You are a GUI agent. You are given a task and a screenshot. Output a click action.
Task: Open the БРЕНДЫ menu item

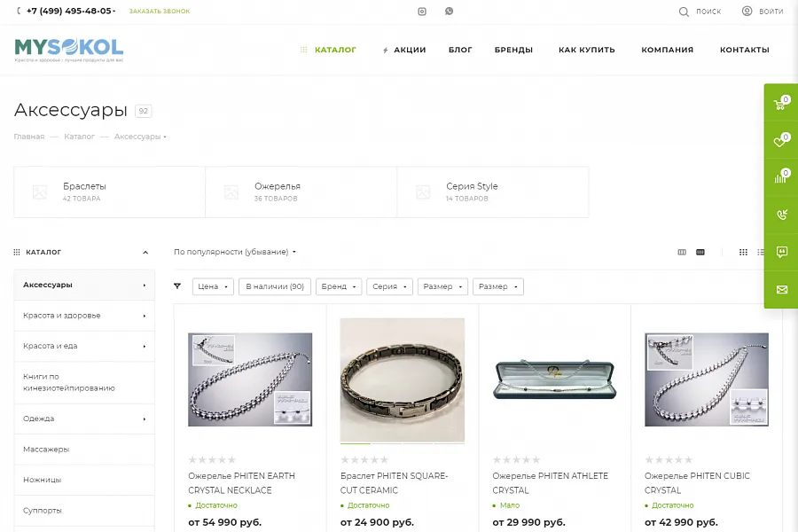click(513, 50)
